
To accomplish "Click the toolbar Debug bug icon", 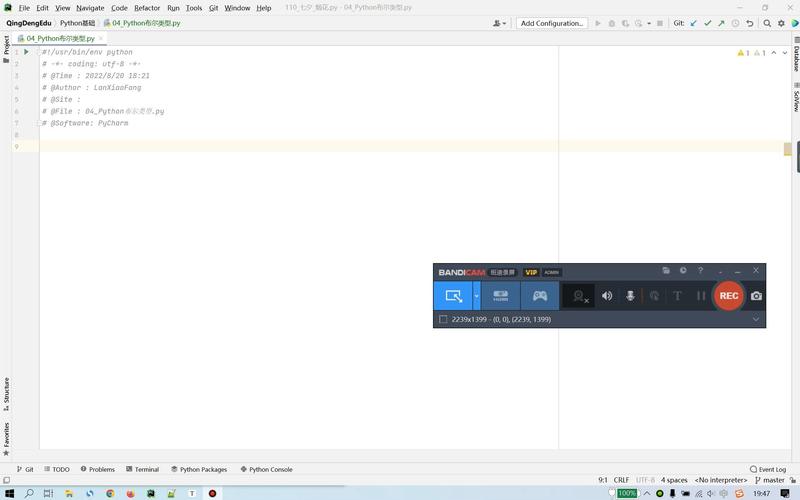I will [612, 23].
